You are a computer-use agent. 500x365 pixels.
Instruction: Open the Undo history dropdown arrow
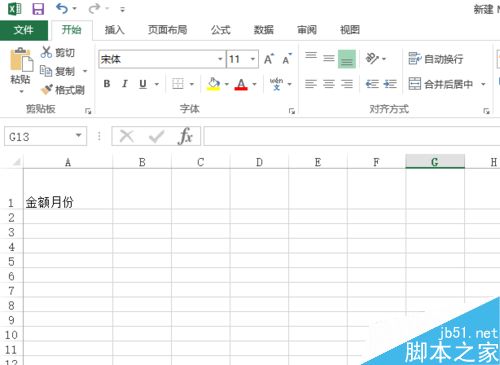[74, 9]
